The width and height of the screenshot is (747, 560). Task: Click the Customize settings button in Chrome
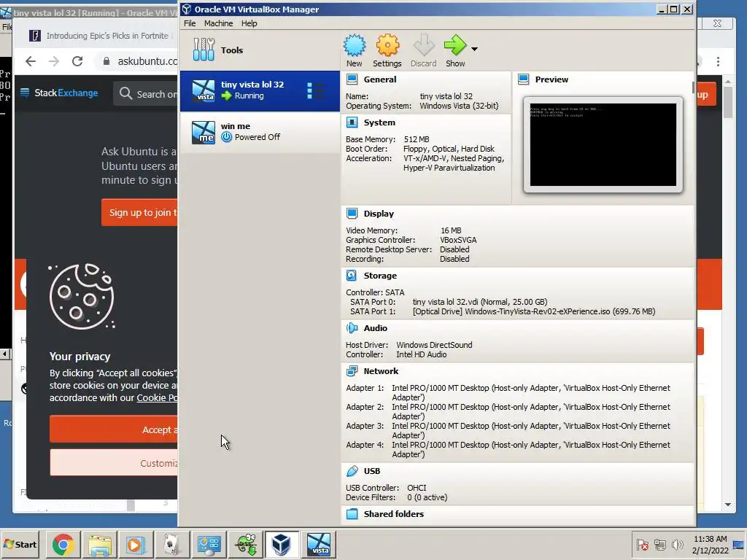point(114,463)
